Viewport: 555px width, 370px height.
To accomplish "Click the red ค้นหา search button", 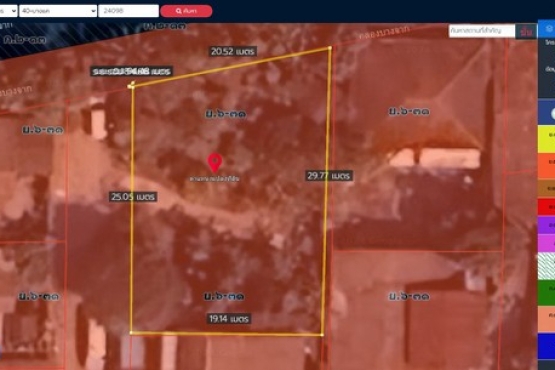I will pyautogui.click(x=186, y=11).
